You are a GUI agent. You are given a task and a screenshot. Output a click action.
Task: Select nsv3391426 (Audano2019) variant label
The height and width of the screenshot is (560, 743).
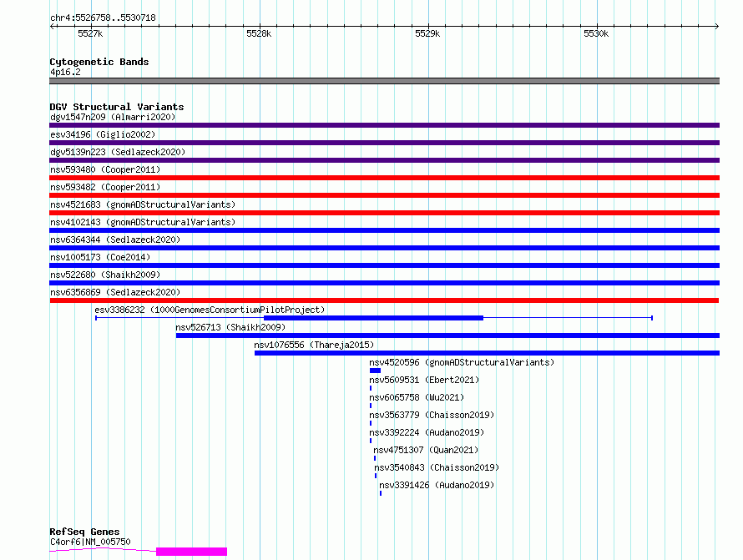[x=437, y=485]
